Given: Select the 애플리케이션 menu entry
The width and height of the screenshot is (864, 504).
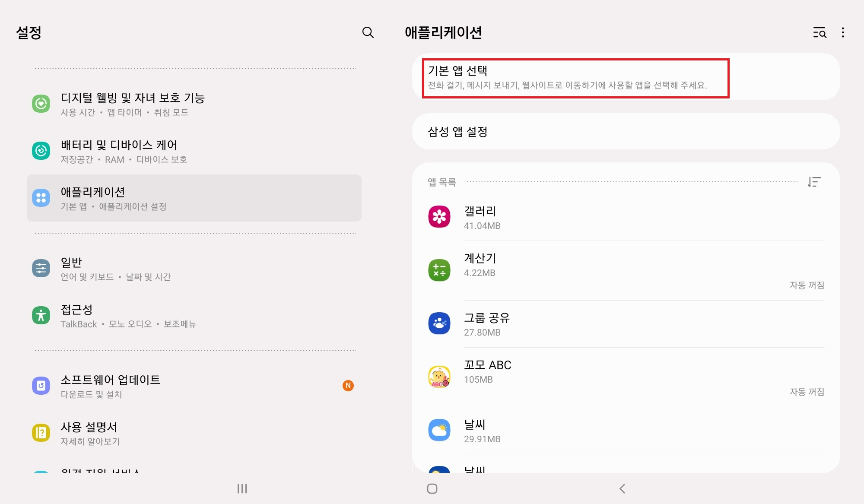Looking at the screenshot, I should click(194, 198).
